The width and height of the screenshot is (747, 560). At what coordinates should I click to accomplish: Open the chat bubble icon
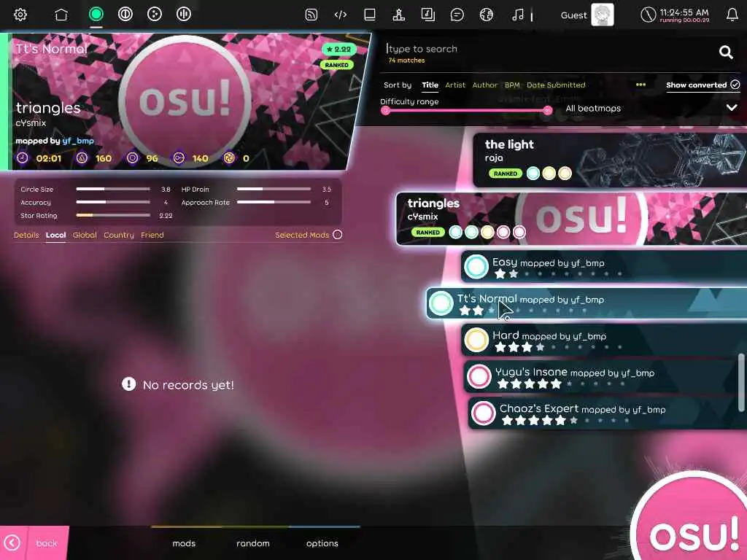457,15
